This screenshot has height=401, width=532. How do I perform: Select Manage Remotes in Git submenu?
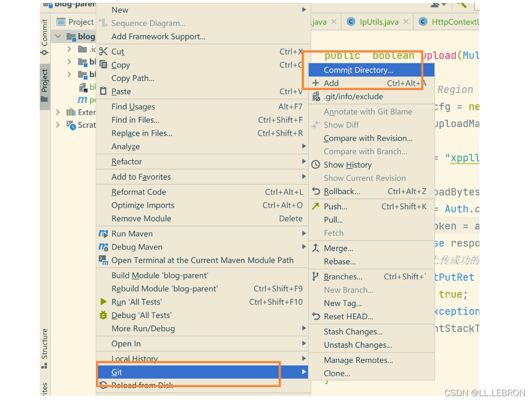(x=358, y=360)
